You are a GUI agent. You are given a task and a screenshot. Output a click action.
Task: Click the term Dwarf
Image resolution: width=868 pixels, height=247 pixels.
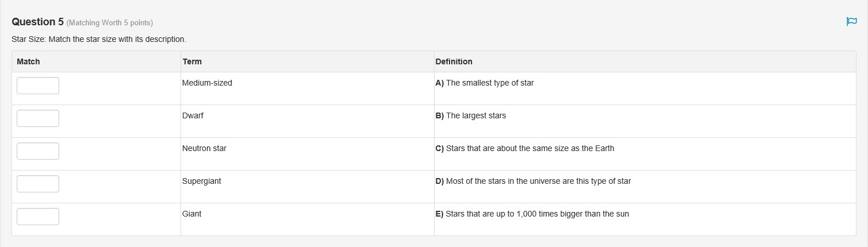pos(193,115)
